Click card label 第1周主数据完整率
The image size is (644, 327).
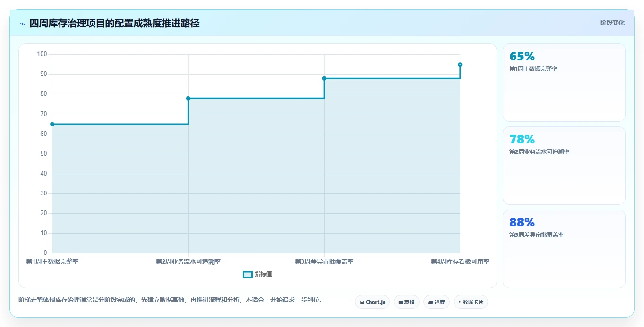coord(533,69)
